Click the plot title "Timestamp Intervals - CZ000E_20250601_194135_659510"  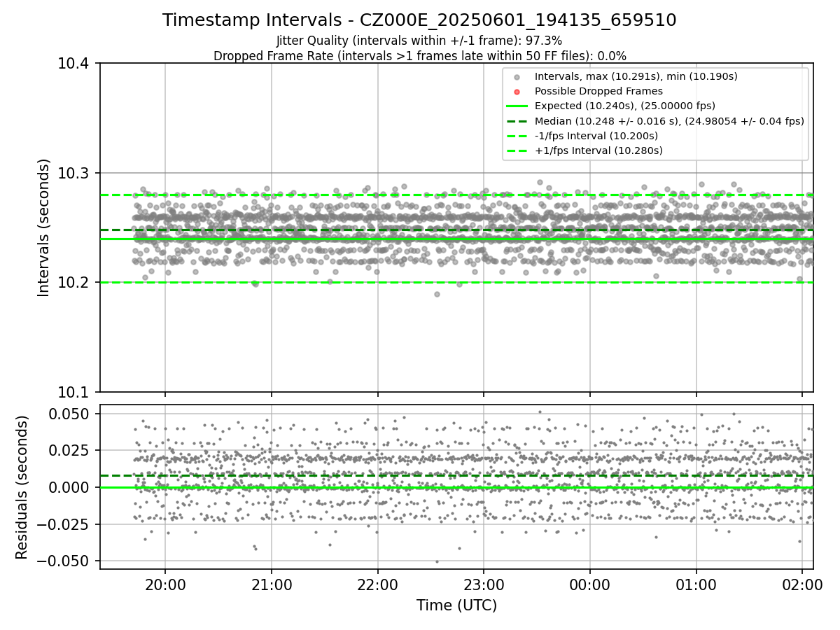click(419, 20)
